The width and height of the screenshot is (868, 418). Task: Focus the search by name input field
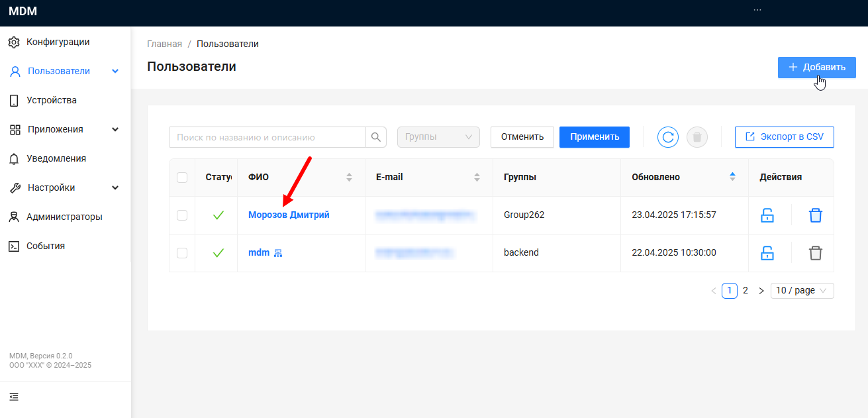(x=267, y=137)
